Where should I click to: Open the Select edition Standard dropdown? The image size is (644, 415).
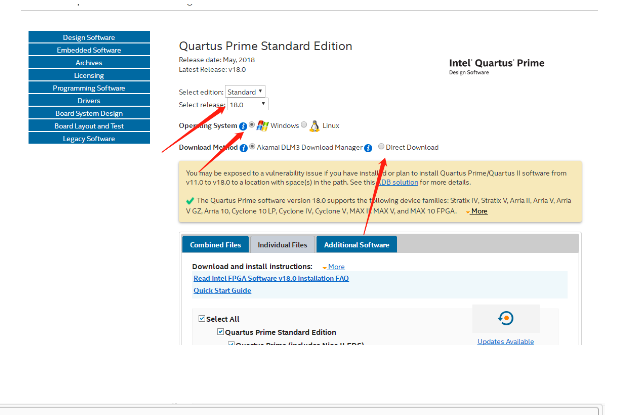tap(245, 92)
